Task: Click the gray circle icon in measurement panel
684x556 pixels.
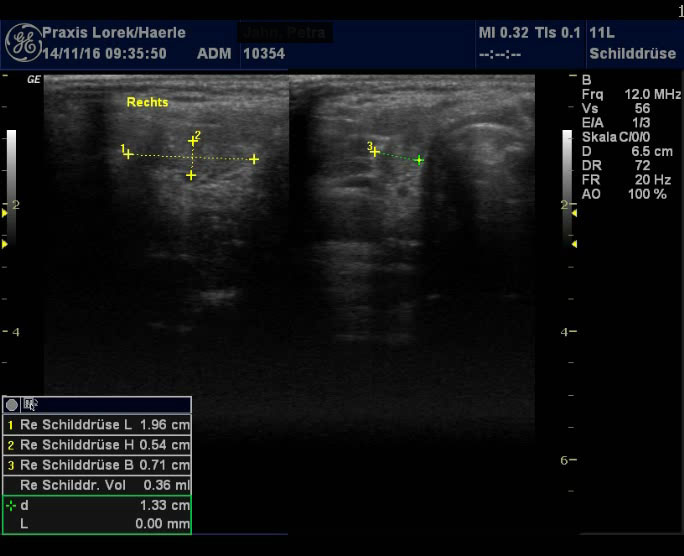Action: pos(12,405)
